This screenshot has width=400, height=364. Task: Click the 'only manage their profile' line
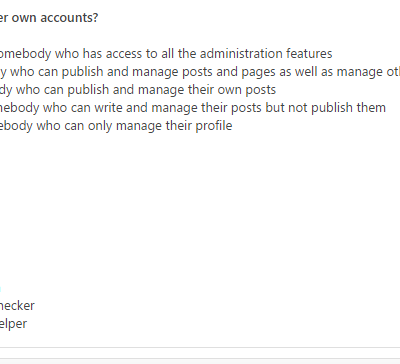point(116,126)
